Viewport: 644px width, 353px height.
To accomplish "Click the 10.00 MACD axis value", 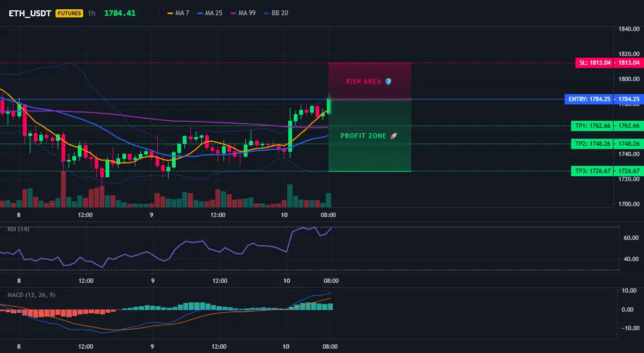I will [x=630, y=290].
